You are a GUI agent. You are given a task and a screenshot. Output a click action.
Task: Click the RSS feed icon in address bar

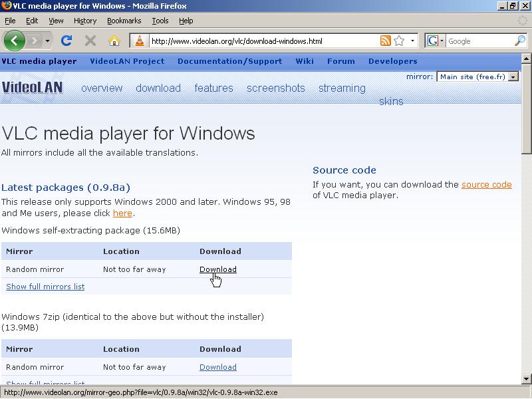click(x=385, y=41)
